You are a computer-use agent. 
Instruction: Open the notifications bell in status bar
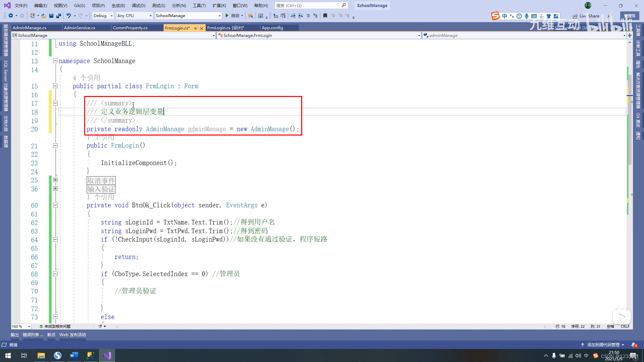(x=634, y=345)
